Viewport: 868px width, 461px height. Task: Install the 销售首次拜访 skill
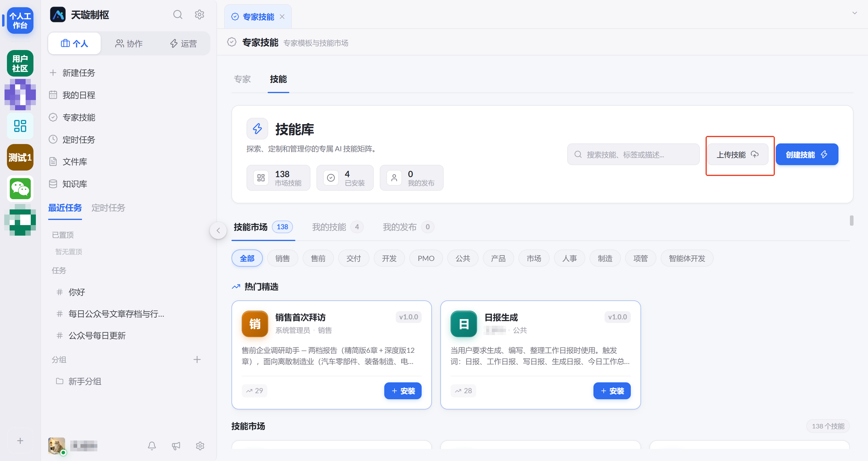tap(403, 390)
